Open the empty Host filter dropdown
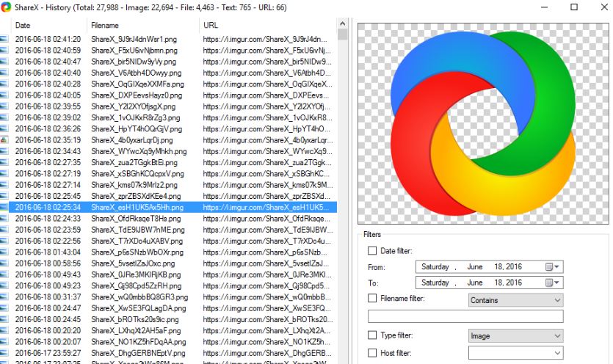 [515, 353]
